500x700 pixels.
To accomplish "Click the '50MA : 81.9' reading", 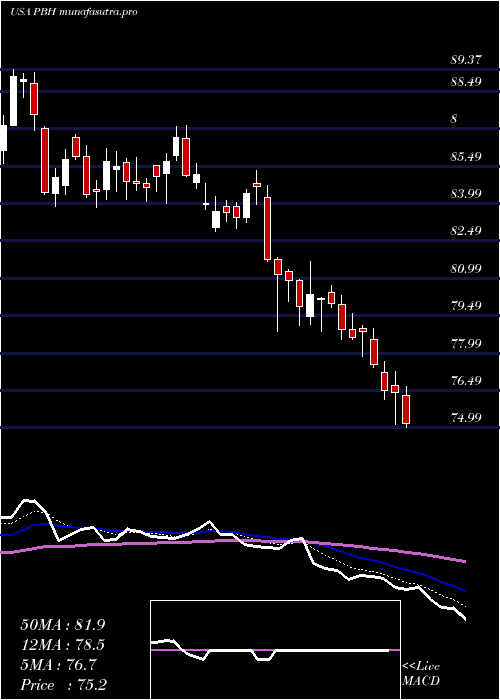I will click(x=63, y=625).
